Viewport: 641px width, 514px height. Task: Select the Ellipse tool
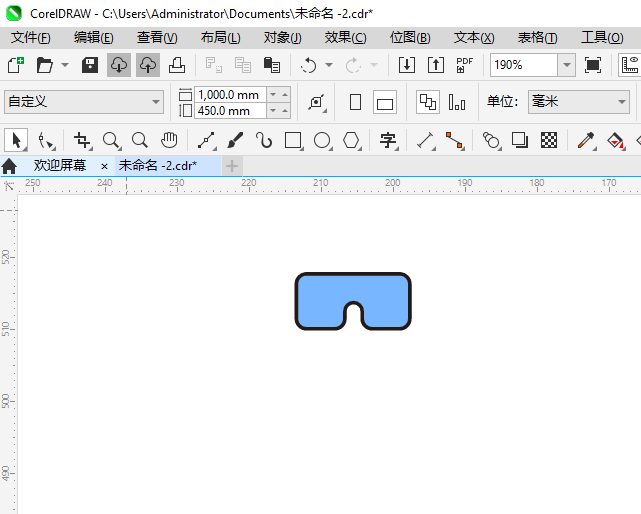[323, 141]
